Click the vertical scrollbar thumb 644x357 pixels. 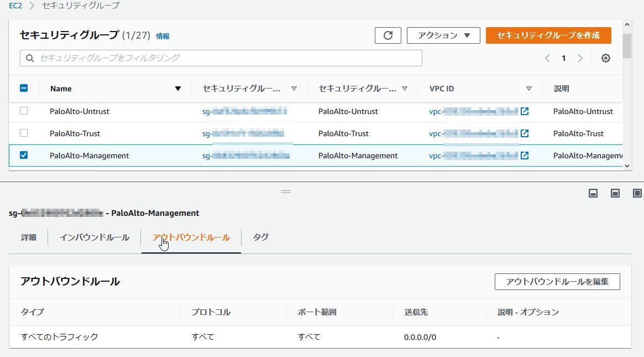627,46
